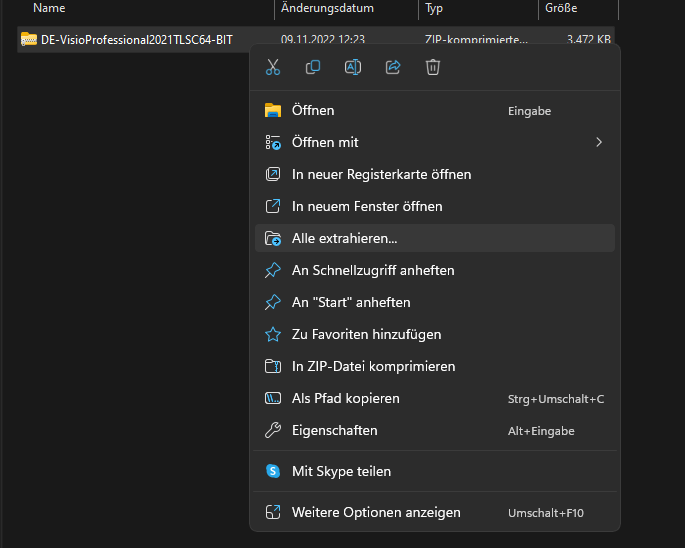The width and height of the screenshot is (685, 548).
Task: Choose "An "Start" anheften" option
Action: click(351, 302)
